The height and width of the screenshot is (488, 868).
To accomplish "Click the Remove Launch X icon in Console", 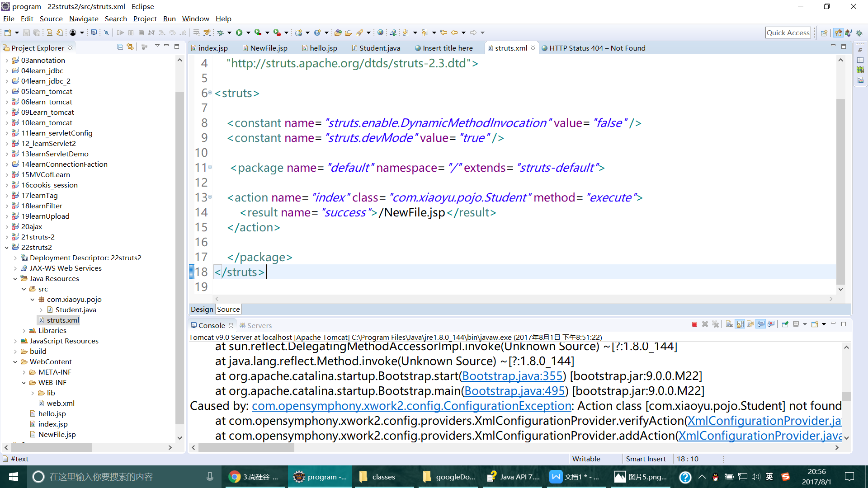I will (x=705, y=324).
